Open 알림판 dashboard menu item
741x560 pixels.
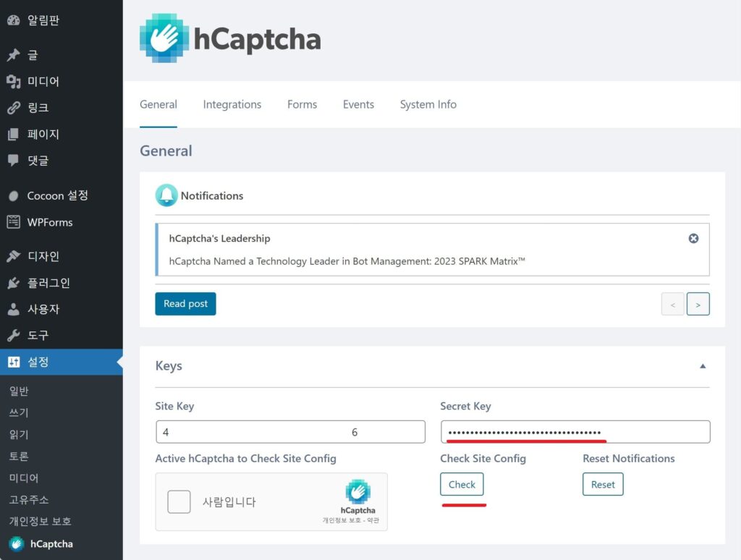pyautogui.click(x=62, y=20)
